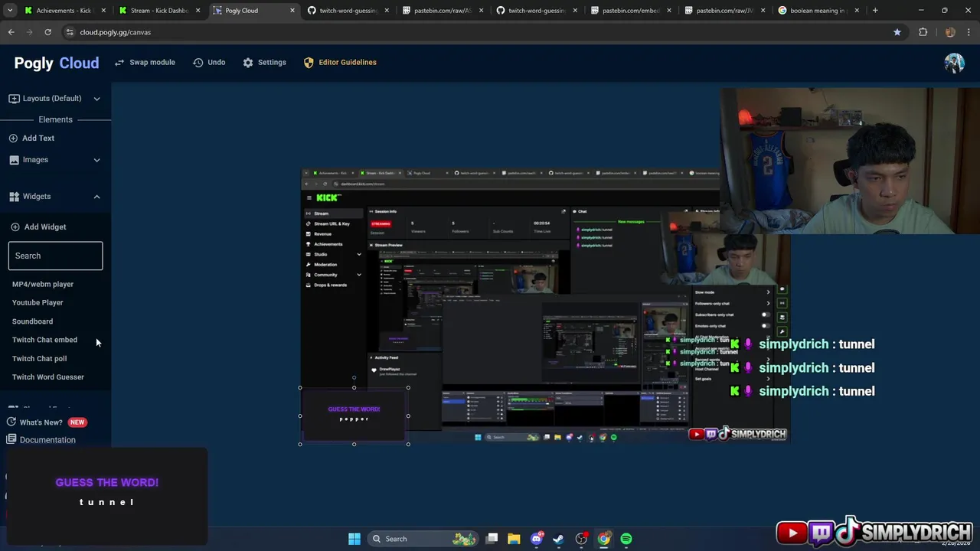The image size is (980, 551).
Task: Switch to the Achievements - Kick tab
Action: pos(64,11)
